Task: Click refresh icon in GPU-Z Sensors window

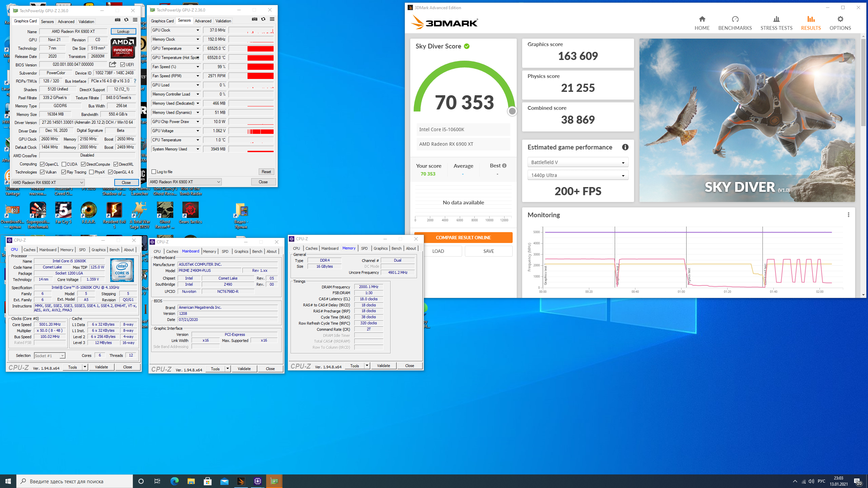Action: point(263,19)
